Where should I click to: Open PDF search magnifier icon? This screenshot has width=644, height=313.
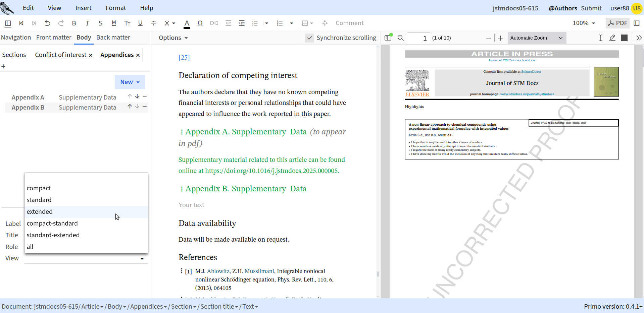[401, 38]
